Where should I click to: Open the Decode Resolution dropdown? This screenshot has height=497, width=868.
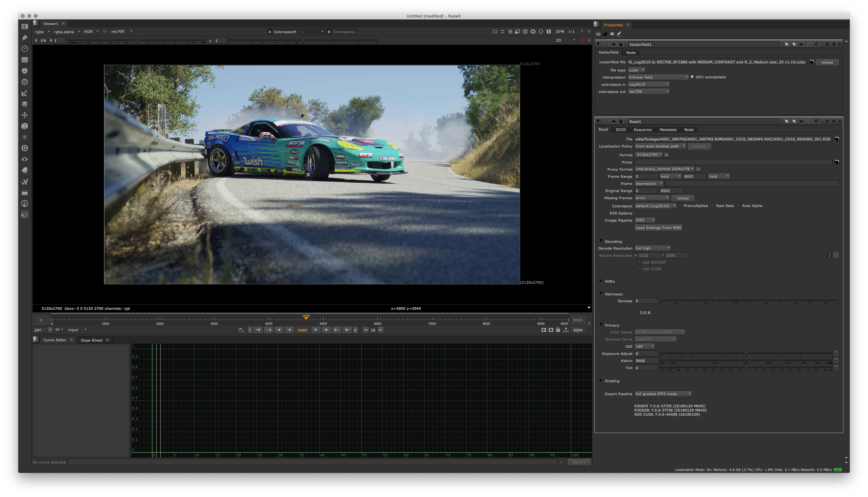(x=652, y=248)
